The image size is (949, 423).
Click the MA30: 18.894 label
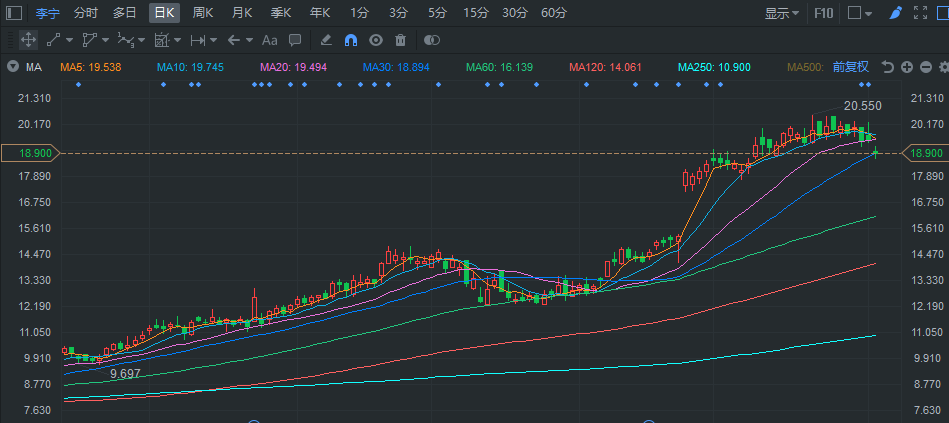[x=396, y=67]
